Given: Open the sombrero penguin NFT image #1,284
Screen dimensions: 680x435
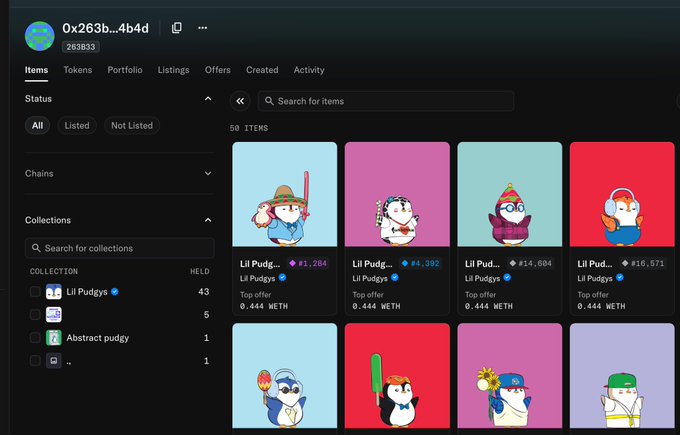Looking at the screenshot, I should (284, 194).
